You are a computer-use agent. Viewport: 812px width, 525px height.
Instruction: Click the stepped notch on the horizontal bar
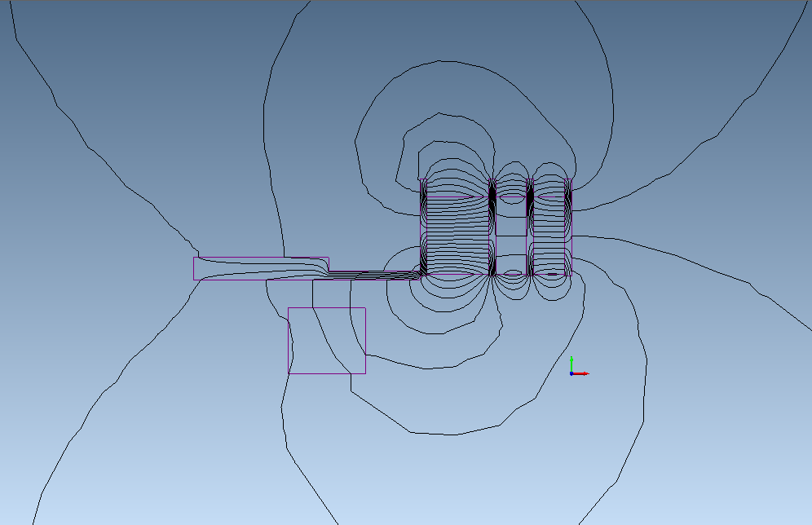click(328, 266)
